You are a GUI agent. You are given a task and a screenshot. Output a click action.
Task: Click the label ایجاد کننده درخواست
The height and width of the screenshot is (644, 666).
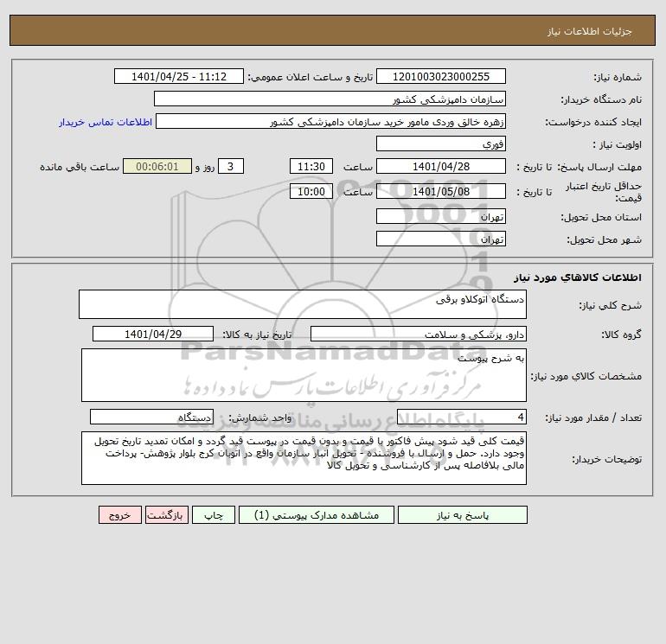pyautogui.click(x=593, y=122)
